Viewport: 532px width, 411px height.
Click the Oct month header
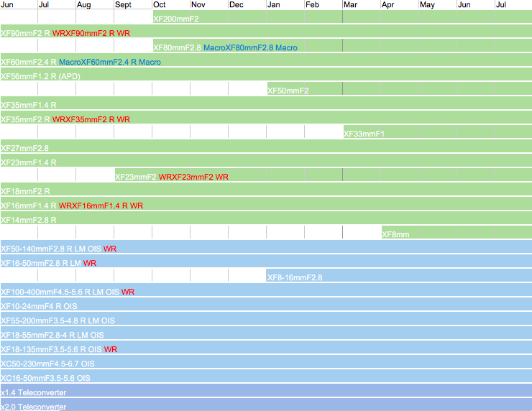click(159, 5)
